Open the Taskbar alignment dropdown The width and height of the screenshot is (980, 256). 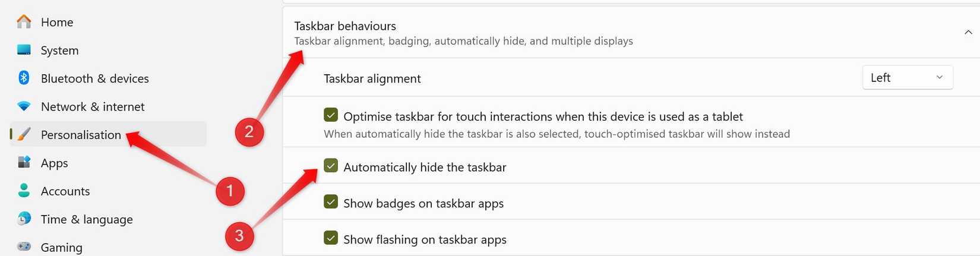click(x=907, y=78)
